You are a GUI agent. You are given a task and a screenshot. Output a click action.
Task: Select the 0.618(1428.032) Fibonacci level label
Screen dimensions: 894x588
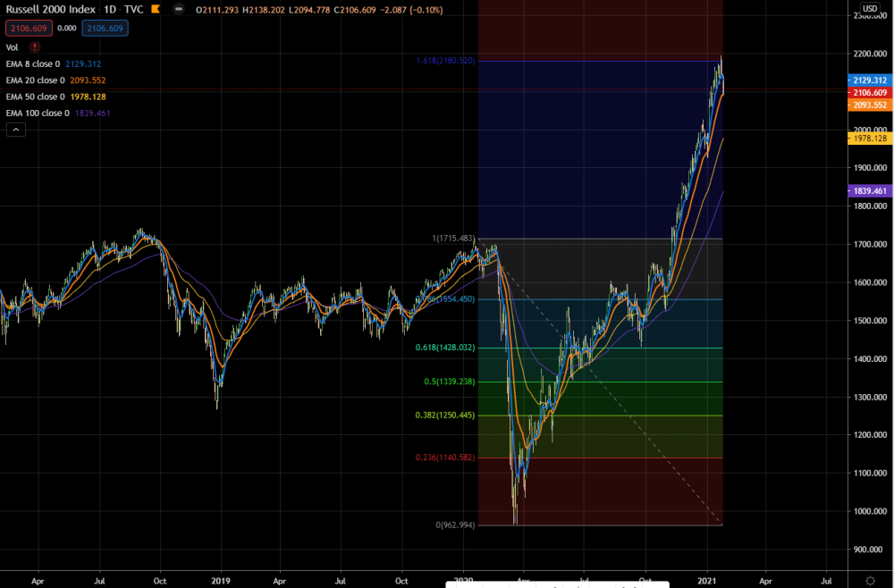[x=445, y=348]
